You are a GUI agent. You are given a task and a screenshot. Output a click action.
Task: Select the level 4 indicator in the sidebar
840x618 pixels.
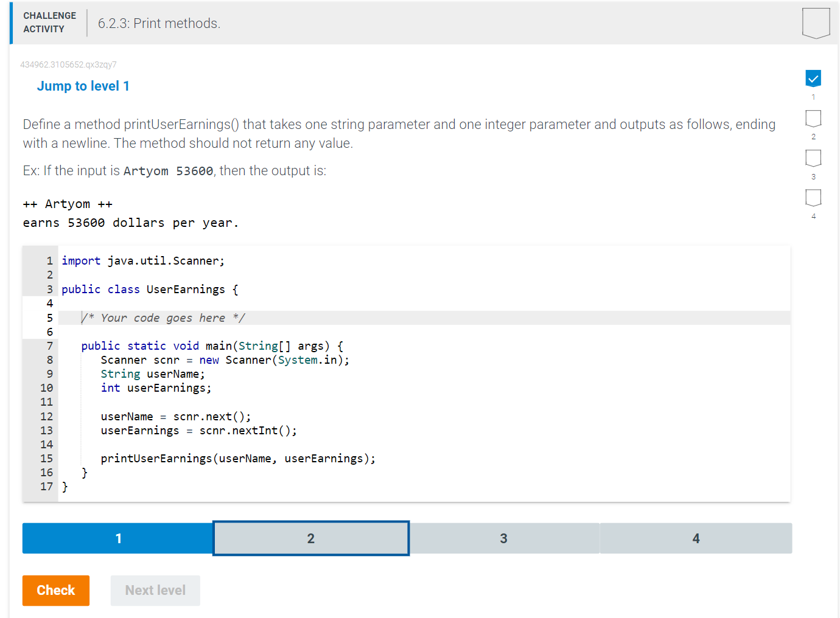coord(813,198)
